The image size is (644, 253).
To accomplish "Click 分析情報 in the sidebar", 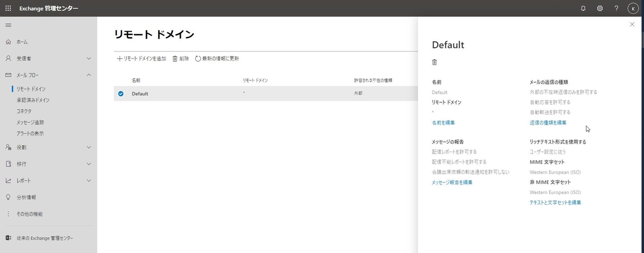I will click(x=26, y=197).
